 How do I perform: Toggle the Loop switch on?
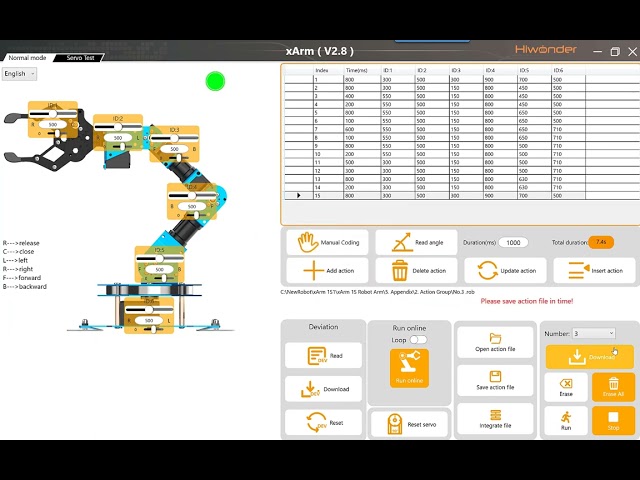(x=418, y=340)
